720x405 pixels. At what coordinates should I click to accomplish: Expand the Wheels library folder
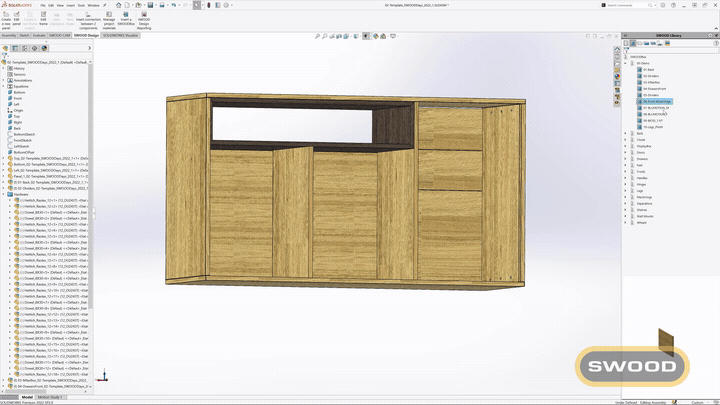(625, 223)
